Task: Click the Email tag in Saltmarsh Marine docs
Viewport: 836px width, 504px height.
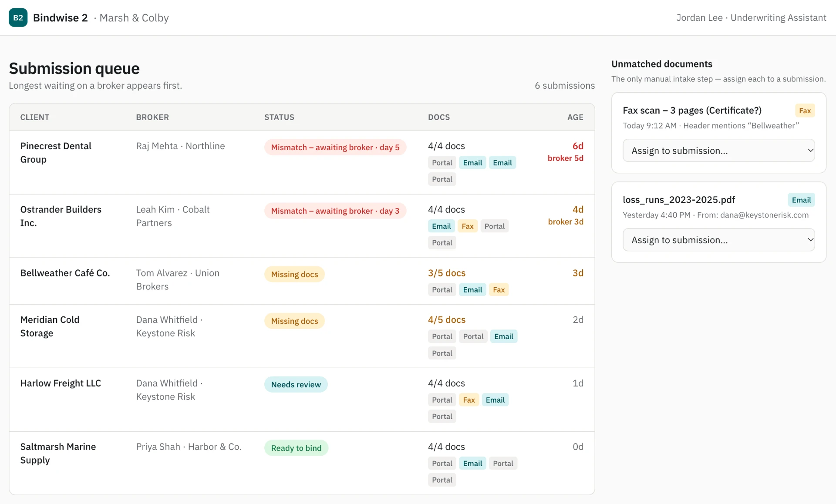Action: click(x=472, y=464)
